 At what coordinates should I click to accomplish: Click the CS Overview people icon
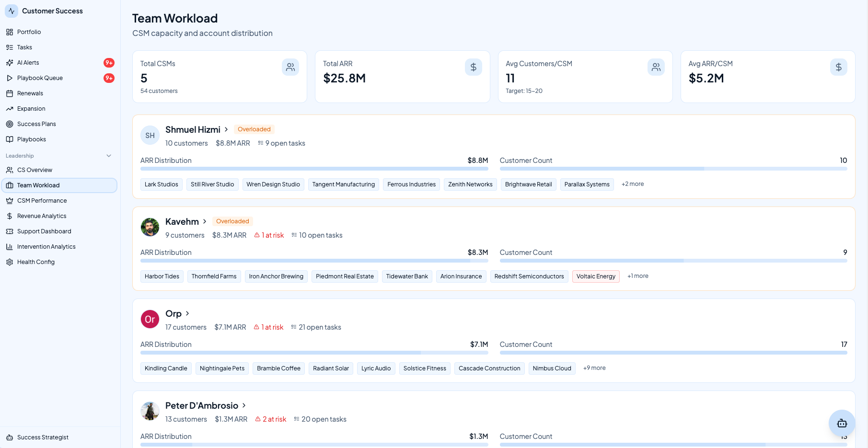point(10,170)
